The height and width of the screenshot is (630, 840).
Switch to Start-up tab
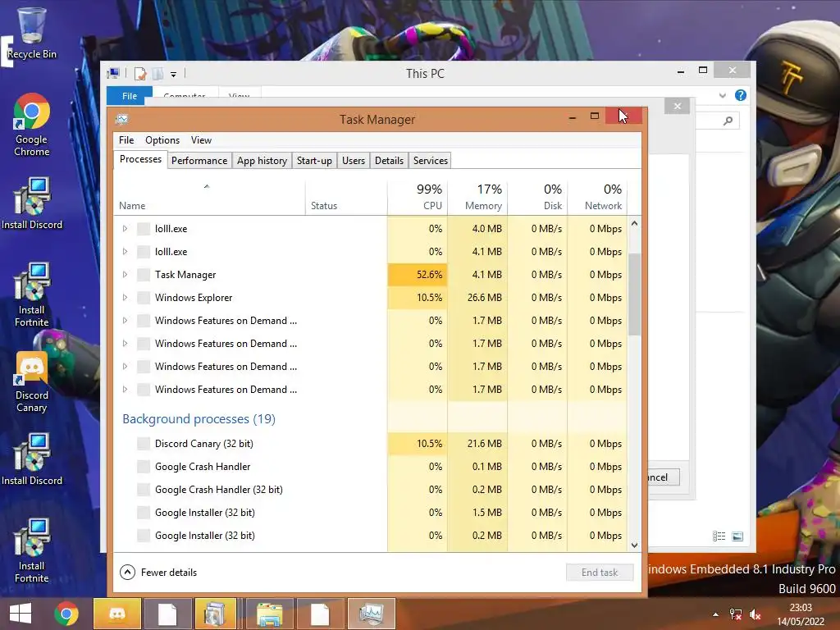314,161
